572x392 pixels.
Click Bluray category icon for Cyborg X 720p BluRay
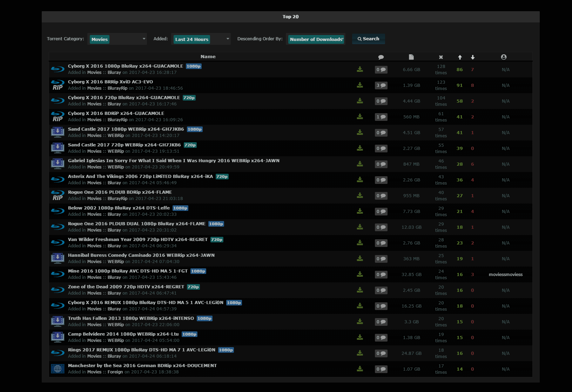(58, 101)
